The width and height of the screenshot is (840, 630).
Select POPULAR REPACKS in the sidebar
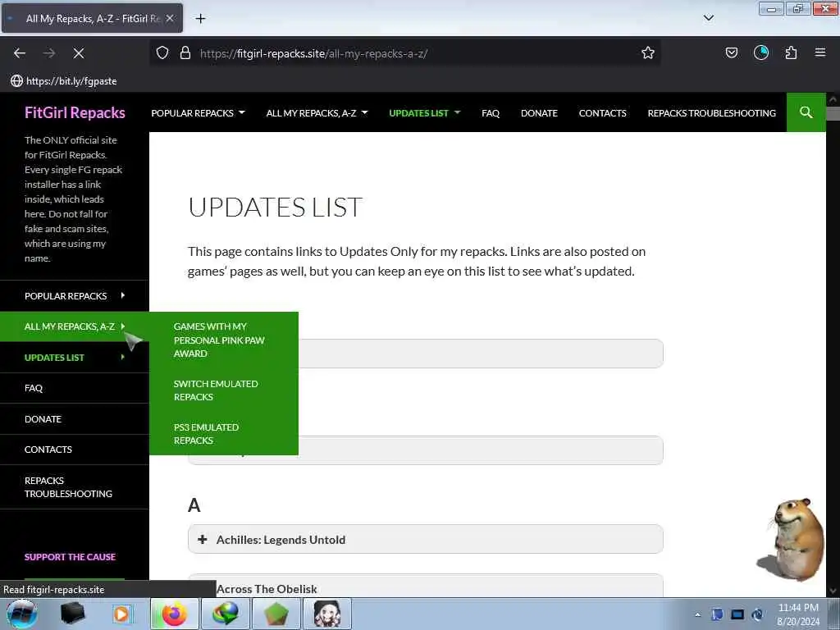point(66,295)
